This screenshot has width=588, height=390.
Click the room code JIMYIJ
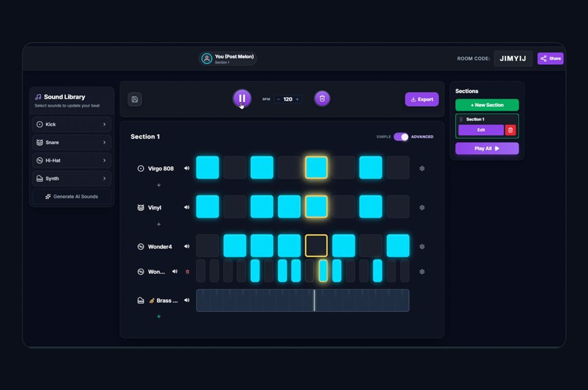512,59
